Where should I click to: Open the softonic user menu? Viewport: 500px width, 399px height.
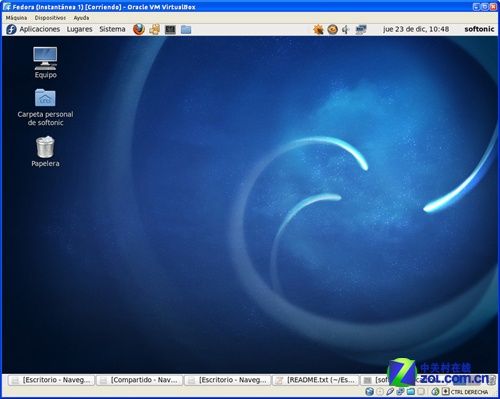[x=479, y=29]
